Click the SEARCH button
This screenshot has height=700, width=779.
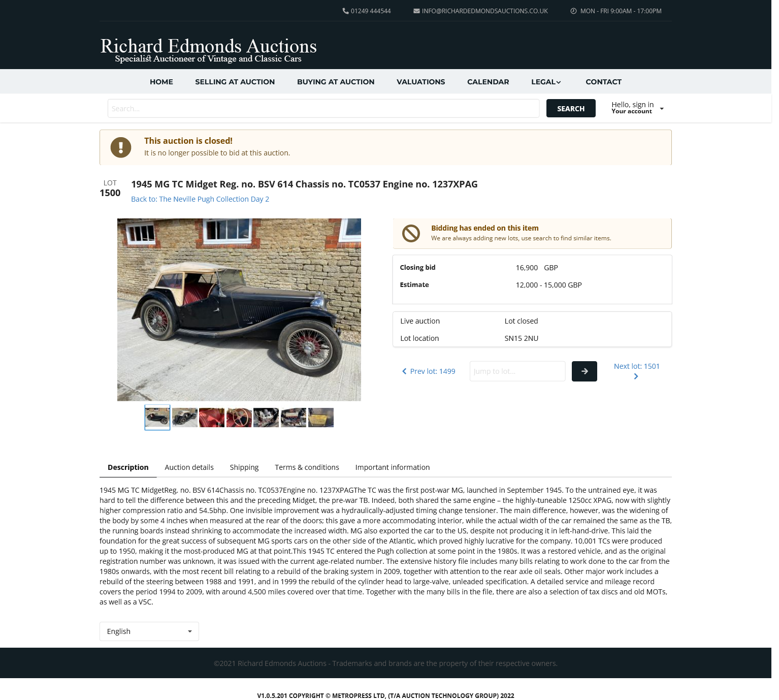coord(571,108)
